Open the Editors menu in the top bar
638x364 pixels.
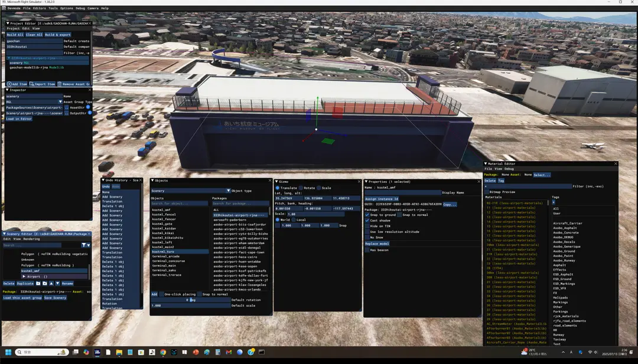coord(40,8)
